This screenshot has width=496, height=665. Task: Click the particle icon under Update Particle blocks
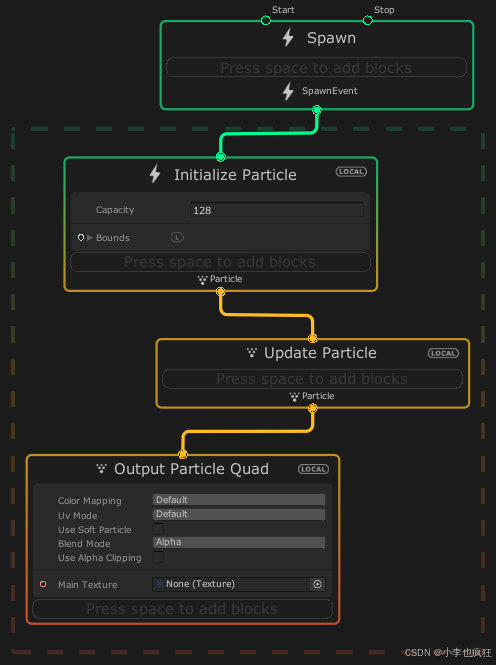[295, 397]
